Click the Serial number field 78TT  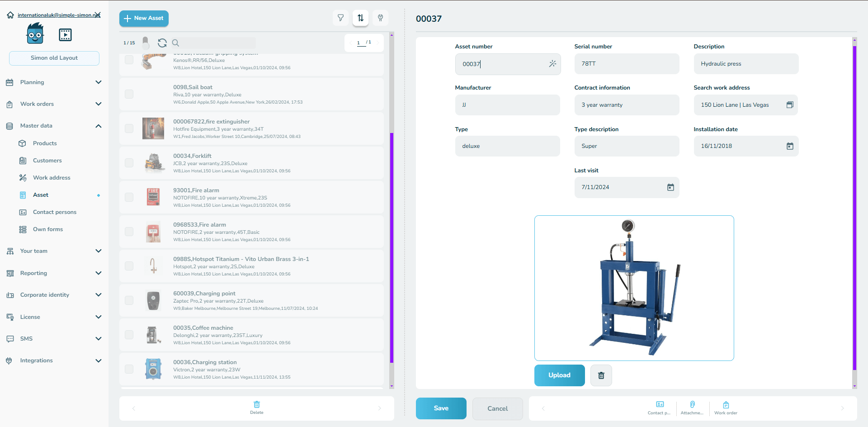click(627, 64)
